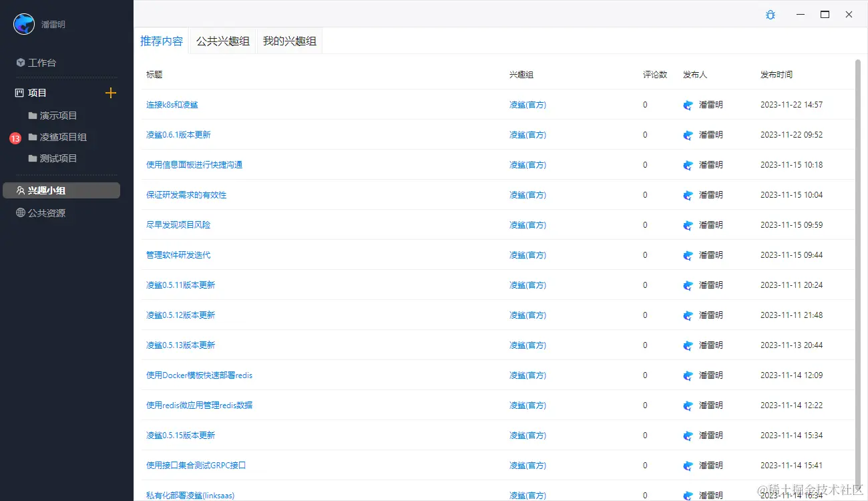This screenshot has height=501, width=868.
Task: Open the post 使用信息面板进行快捷沟通
Action: pos(194,165)
